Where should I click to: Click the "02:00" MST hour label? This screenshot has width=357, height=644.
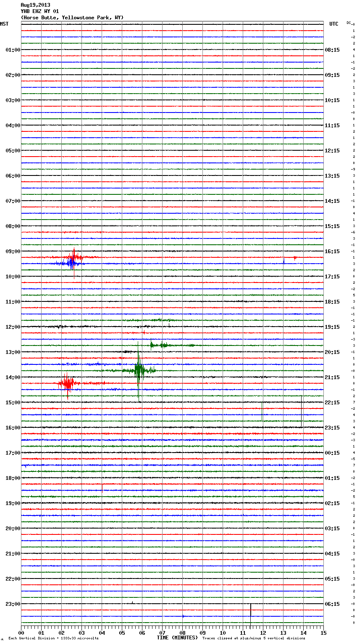[13, 75]
